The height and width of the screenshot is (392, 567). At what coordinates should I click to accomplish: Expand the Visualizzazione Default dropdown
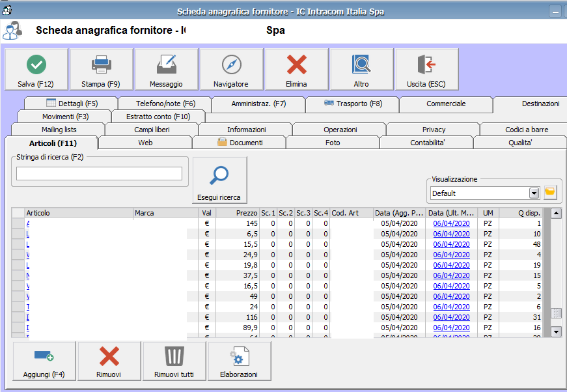[x=534, y=193]
